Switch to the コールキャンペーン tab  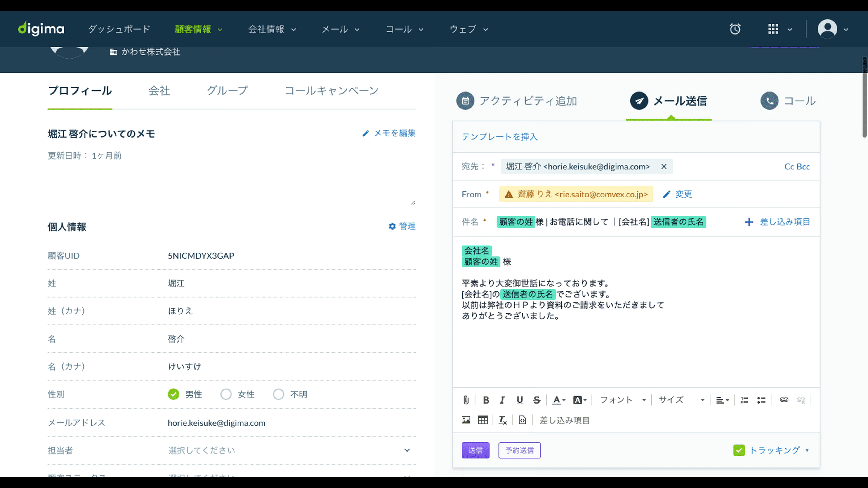[332, 91]
